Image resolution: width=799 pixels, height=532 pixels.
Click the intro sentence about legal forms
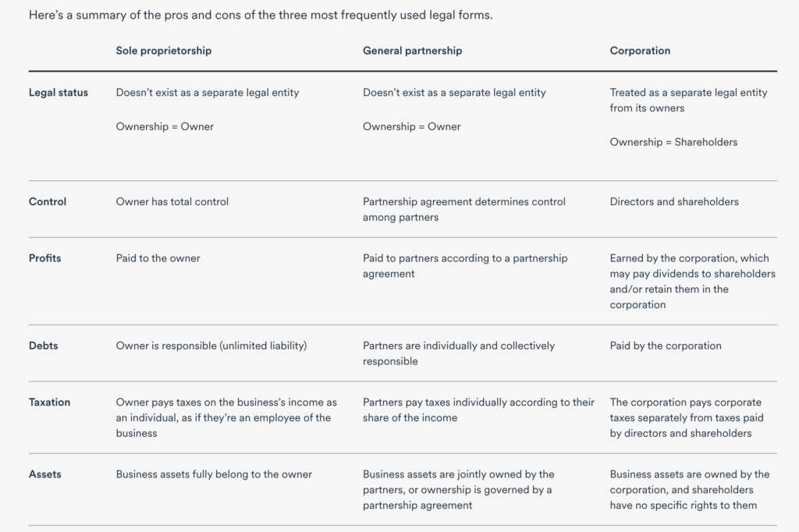pyautogui.click(x=261, y=16)
